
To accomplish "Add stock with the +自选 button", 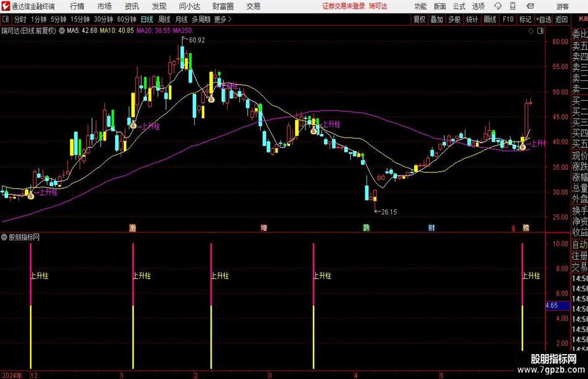I will pyautogui.click(x=543, y=19).
